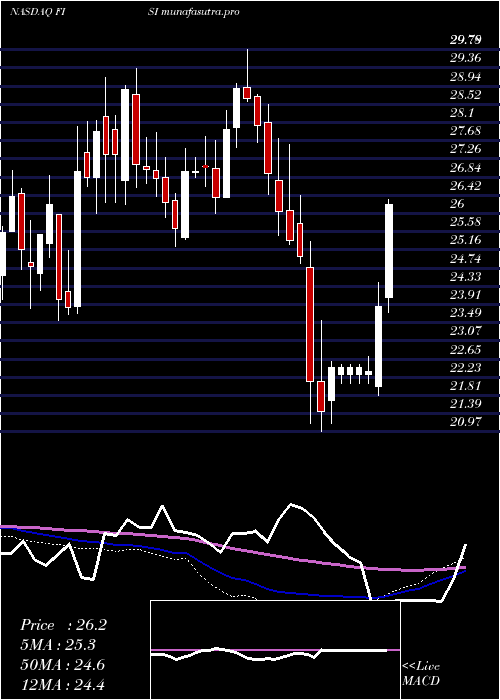Click the 12MA : 24.4 readout
Image resolution: width=500 pixels, height=700 pixels.
point(62,685)
